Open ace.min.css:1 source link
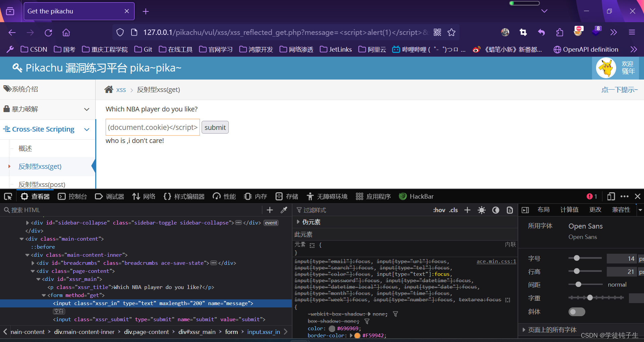The height and width of the screenshot is (342, 644). [x=496, y=261]
